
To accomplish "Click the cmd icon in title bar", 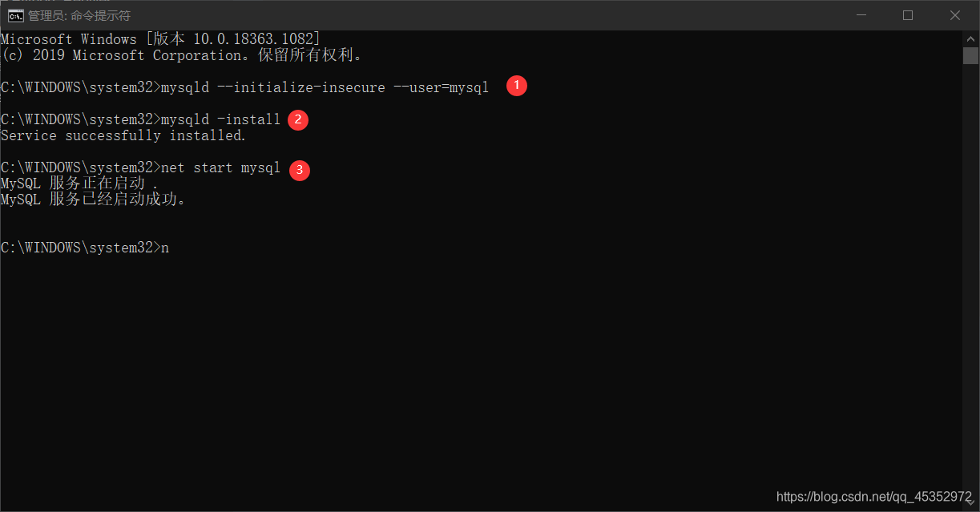I will click(15, 15).
